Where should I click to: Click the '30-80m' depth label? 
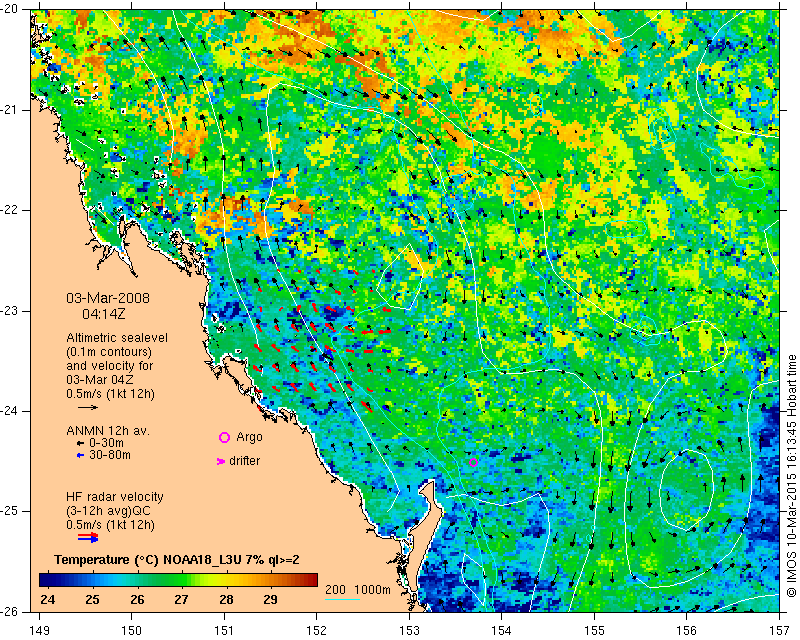(110, 455)
